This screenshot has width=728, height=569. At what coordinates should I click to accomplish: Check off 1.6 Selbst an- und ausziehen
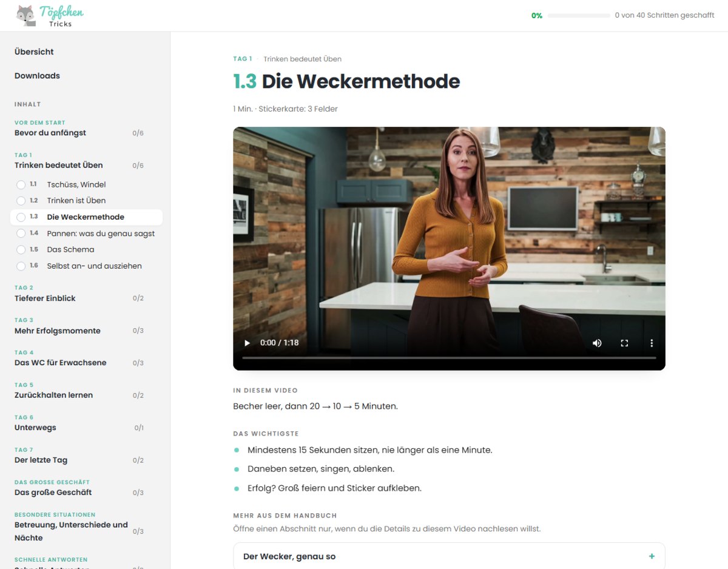point(21,266)
